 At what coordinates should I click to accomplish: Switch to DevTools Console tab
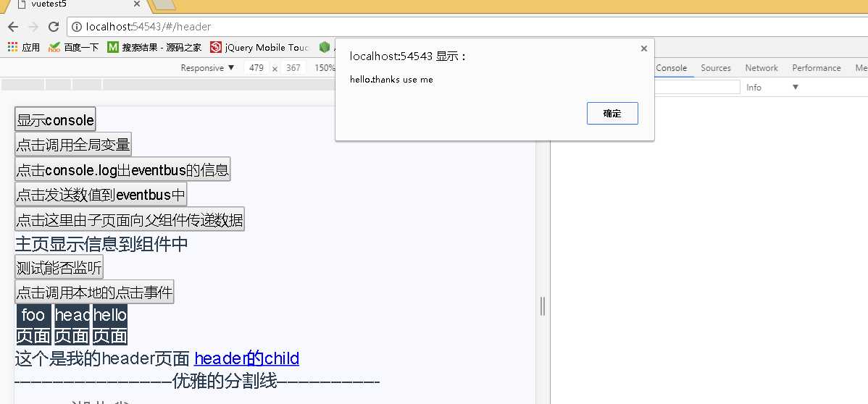click(x=672, y=68)
